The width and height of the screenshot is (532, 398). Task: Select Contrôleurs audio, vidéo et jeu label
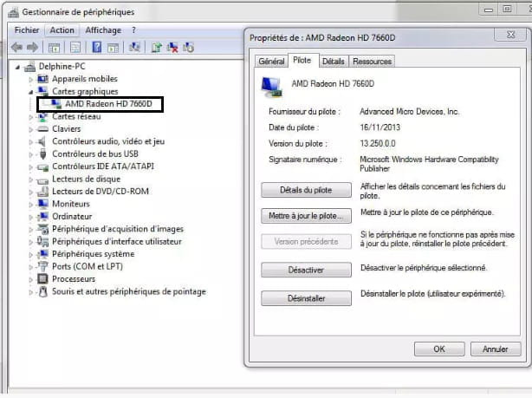point(108,141)
